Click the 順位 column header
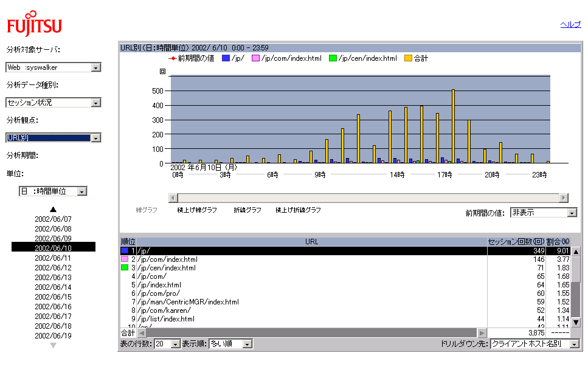 pos(128,242)
